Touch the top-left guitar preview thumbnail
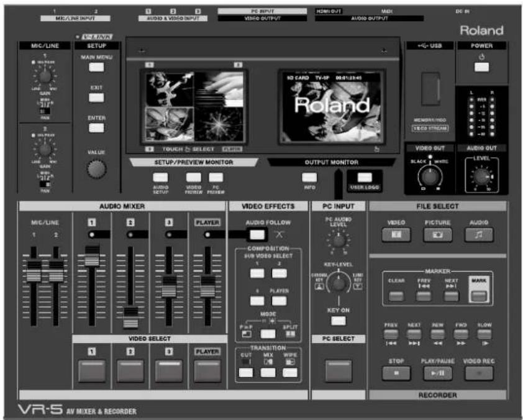Screen dimensions: 523x420 (x=170, y=89)
